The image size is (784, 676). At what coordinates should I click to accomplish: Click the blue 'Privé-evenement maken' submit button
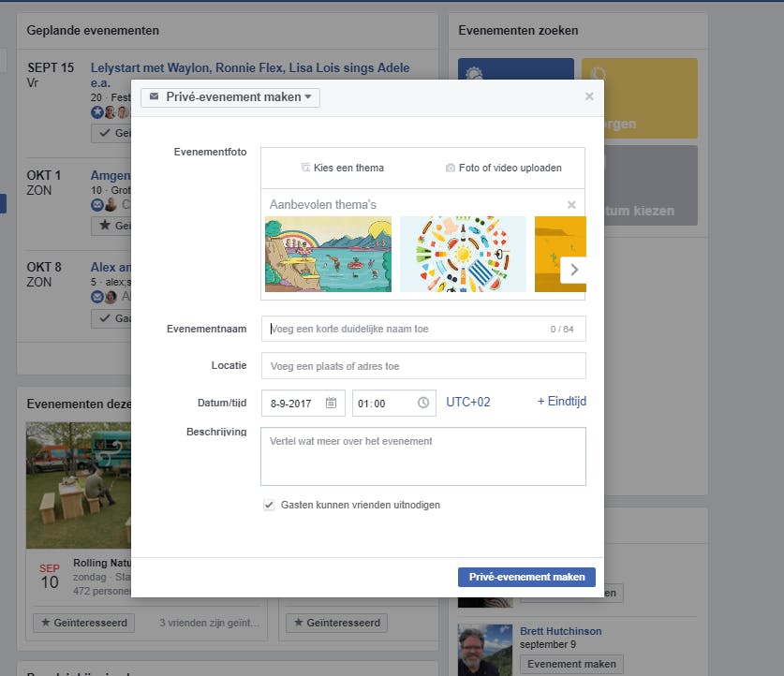[x=526, y=577]
